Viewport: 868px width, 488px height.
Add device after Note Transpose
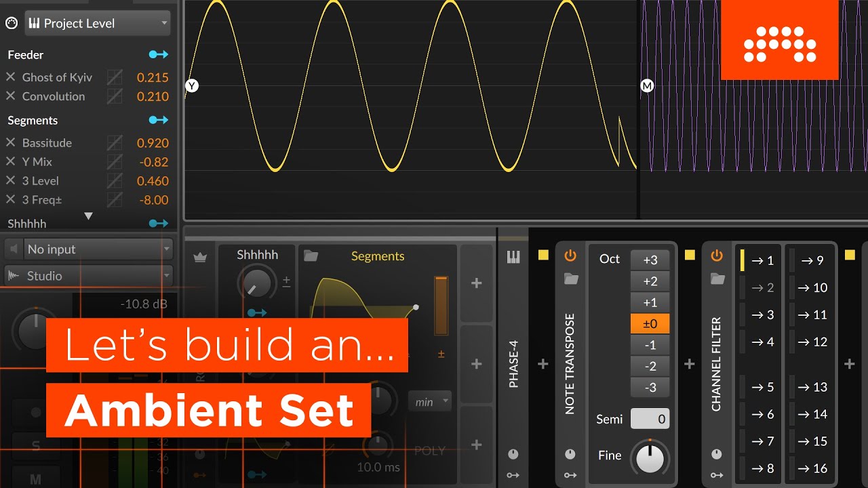(689, 364)
